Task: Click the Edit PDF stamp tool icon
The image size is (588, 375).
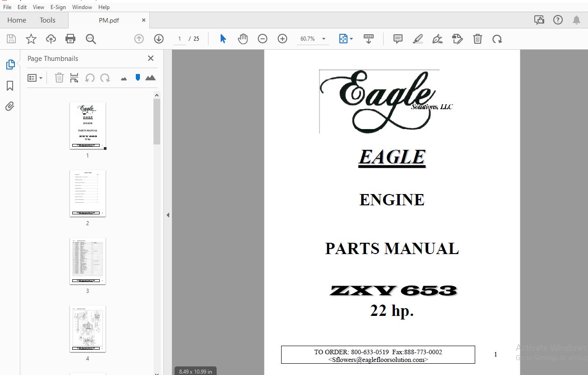Action: click(457, 39)
